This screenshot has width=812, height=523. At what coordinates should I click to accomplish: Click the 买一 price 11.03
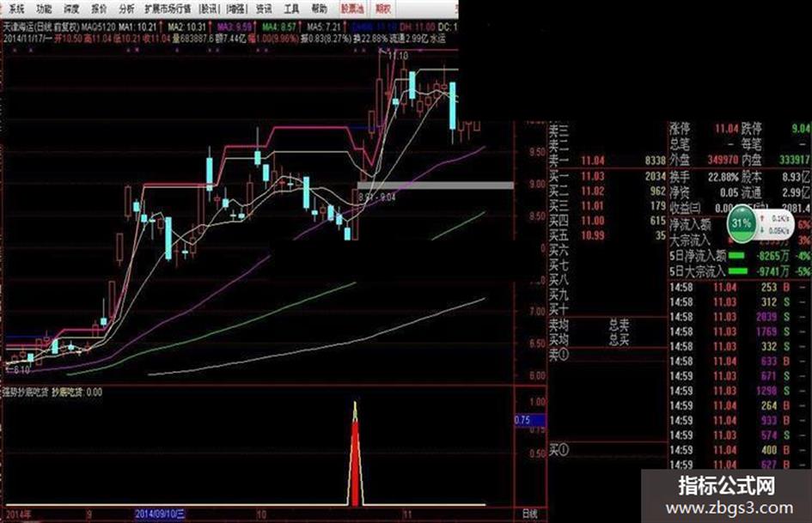(592, 176)
